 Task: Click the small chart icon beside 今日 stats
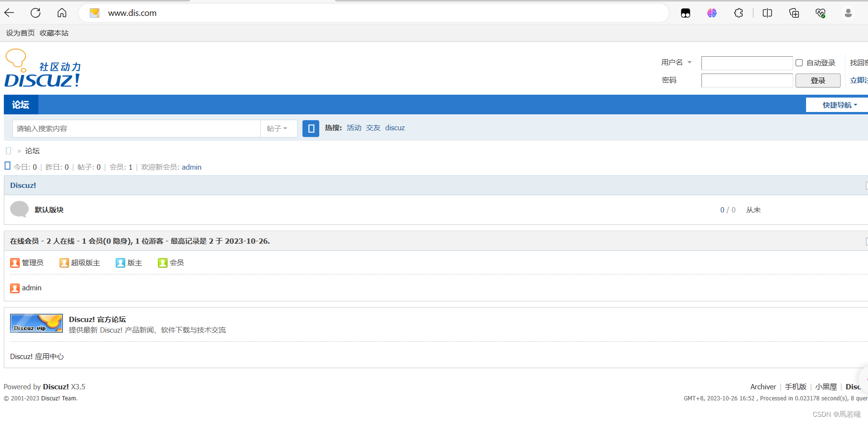point(7,166)
